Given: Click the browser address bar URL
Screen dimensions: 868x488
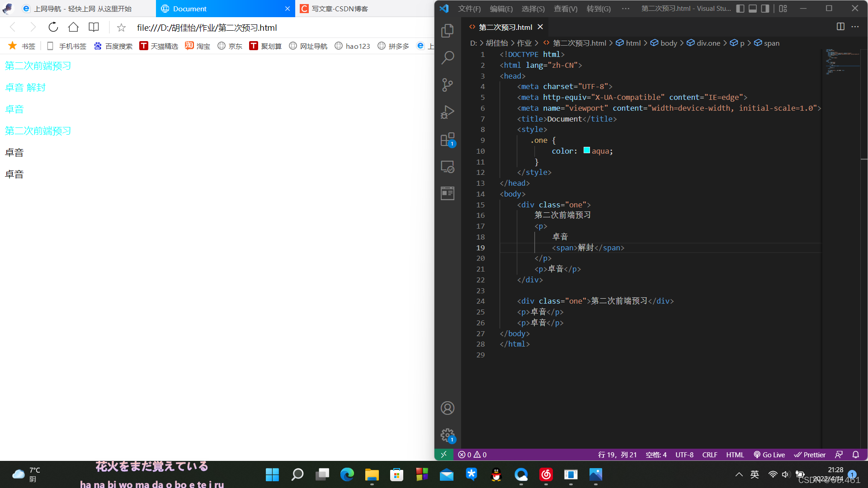Looking at the screenshot, I should pos(207,28).
